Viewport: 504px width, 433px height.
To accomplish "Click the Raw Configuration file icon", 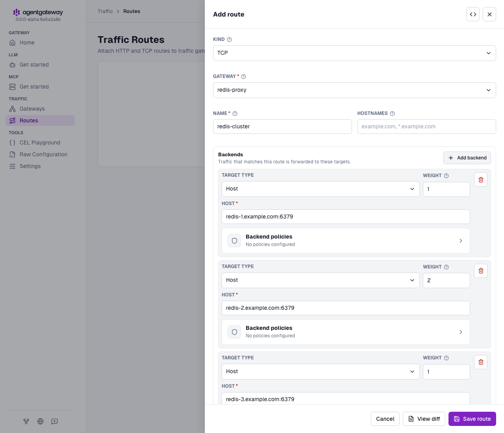I will click(x=13, y=154).
